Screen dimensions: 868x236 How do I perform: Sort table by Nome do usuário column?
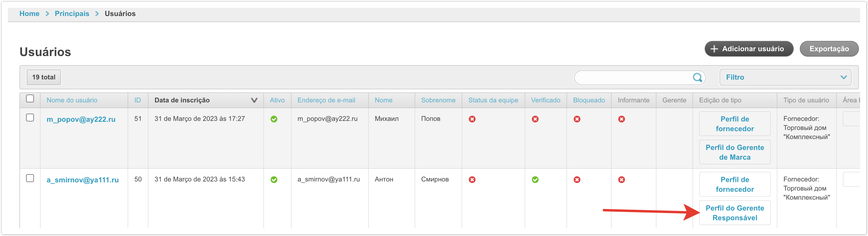pos(72,100)
